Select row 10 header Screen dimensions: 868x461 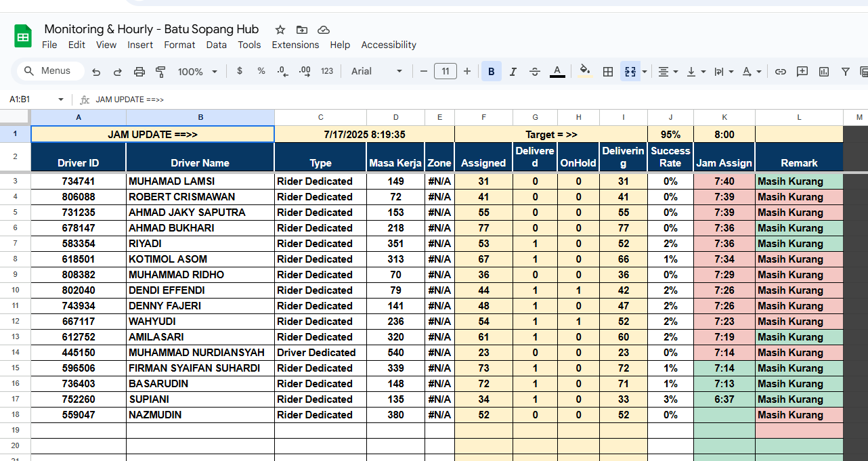click(x=16, y=290)
